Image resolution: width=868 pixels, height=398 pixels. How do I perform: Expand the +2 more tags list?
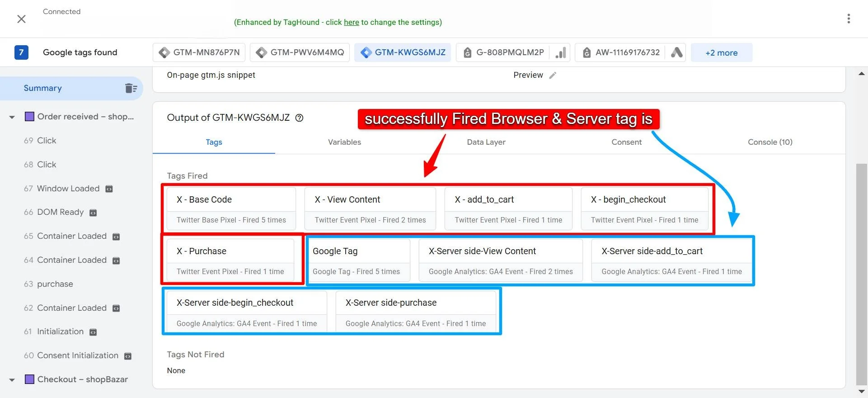coord(722,52)
